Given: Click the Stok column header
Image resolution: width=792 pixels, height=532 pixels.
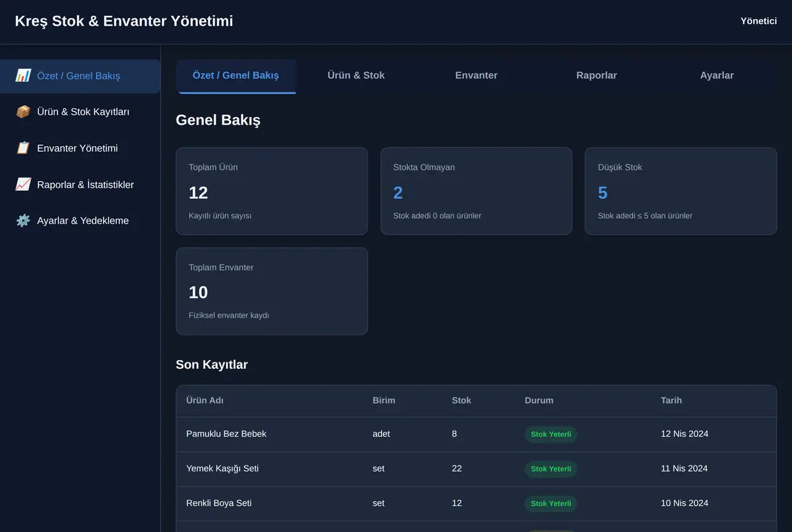Looking at the screenshot, I should tap(461, 401).
